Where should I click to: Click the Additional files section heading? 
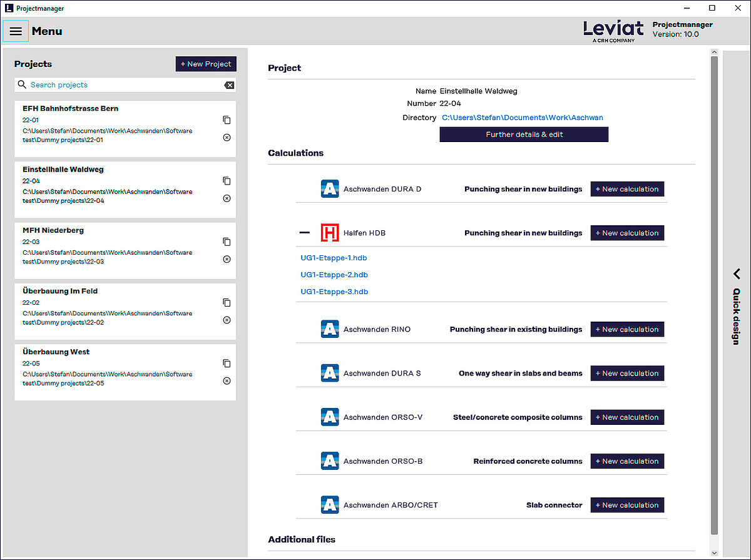(x=302, y=539)
